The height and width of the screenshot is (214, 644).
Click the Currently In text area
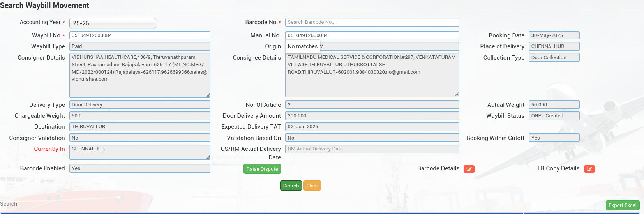pos(139,152)
